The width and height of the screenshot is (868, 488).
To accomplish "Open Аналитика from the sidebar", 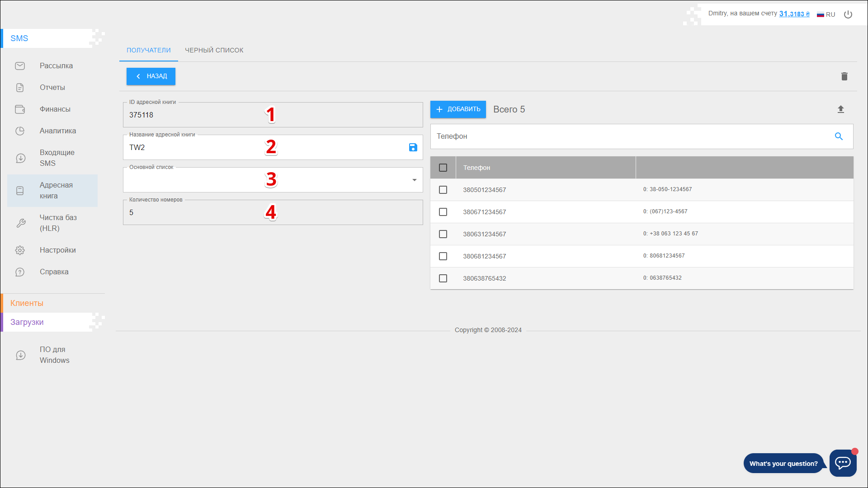I will tap(57, 131).
